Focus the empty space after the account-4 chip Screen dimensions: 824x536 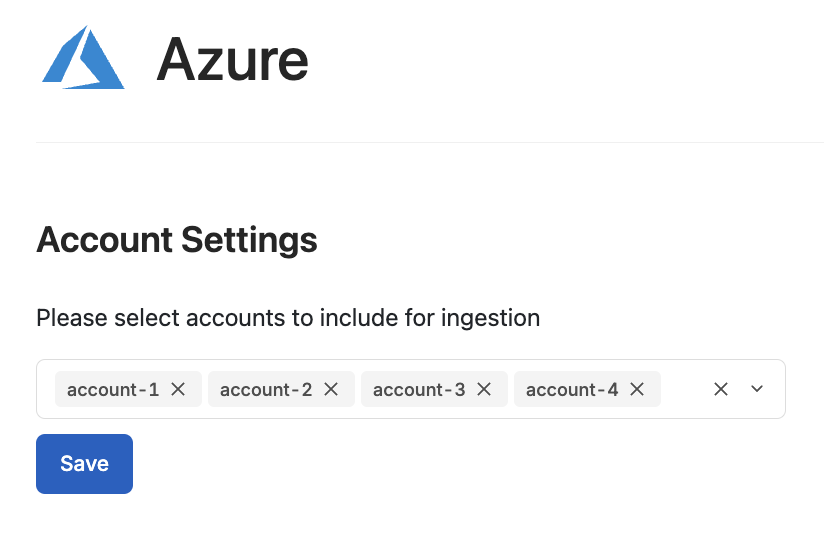pos(683,389)
